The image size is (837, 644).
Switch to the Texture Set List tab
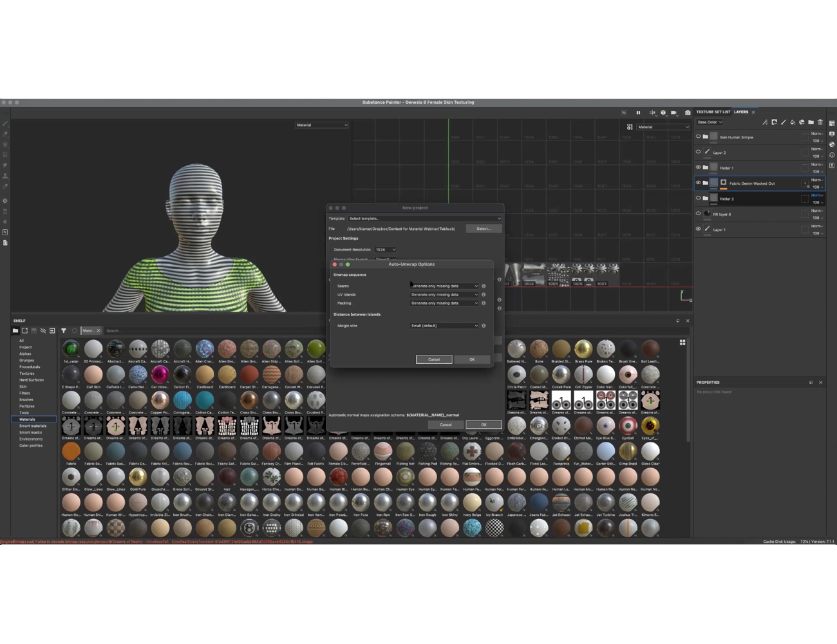point(713,112)
